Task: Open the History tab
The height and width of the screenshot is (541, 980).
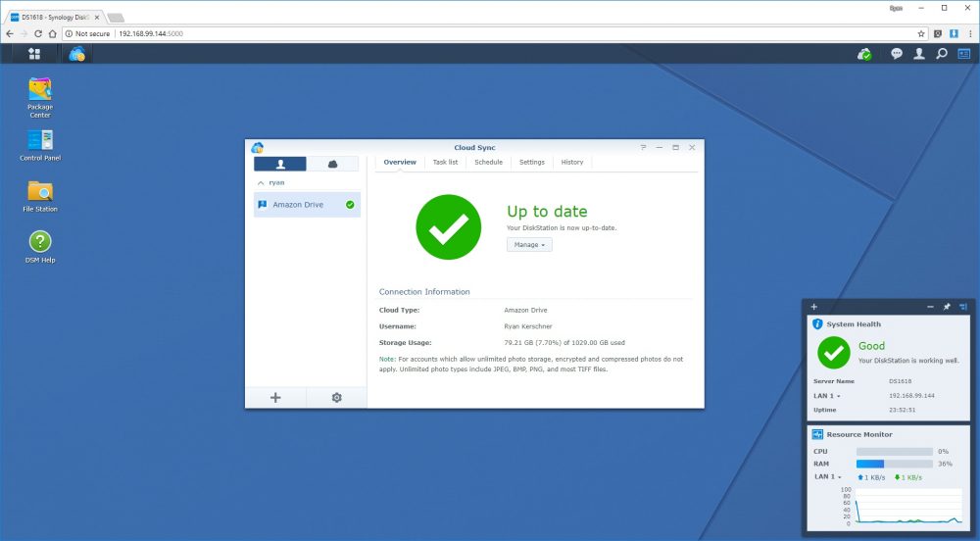Action: click(572, 163)
